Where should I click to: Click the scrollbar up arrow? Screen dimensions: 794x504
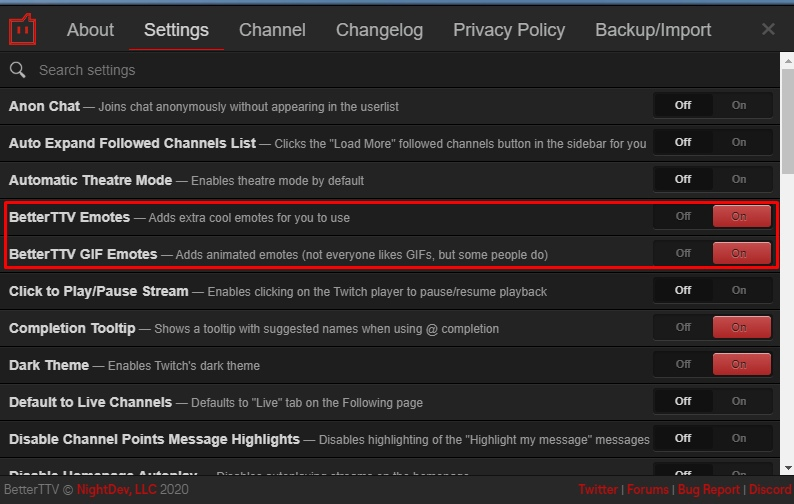pos(787,61)
